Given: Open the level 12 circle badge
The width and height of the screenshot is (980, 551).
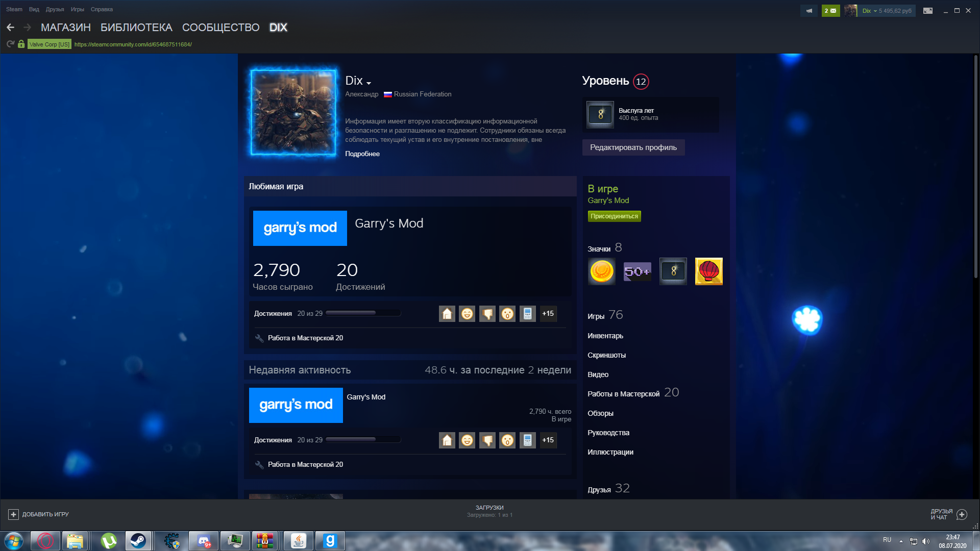Looking at the screenshot, I should coord(641,82).
